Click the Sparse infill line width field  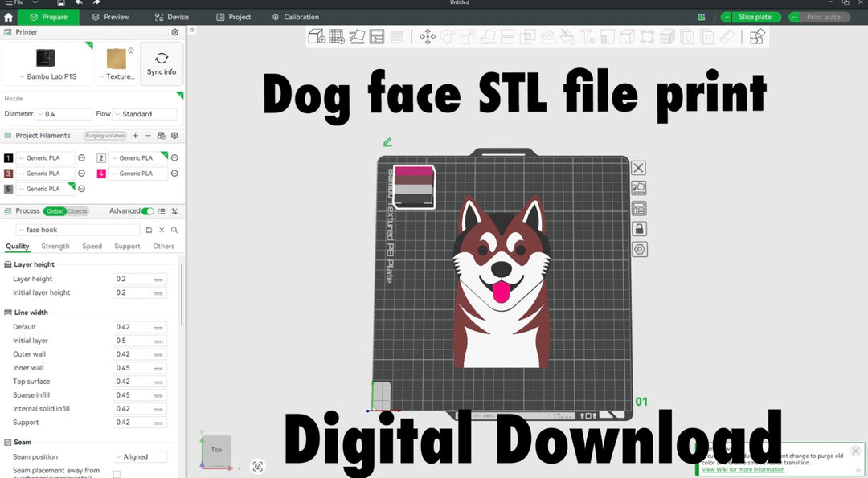140,395
